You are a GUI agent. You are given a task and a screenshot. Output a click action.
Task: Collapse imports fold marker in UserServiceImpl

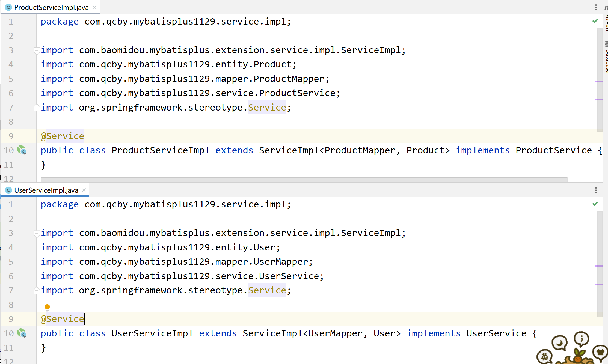36,233
